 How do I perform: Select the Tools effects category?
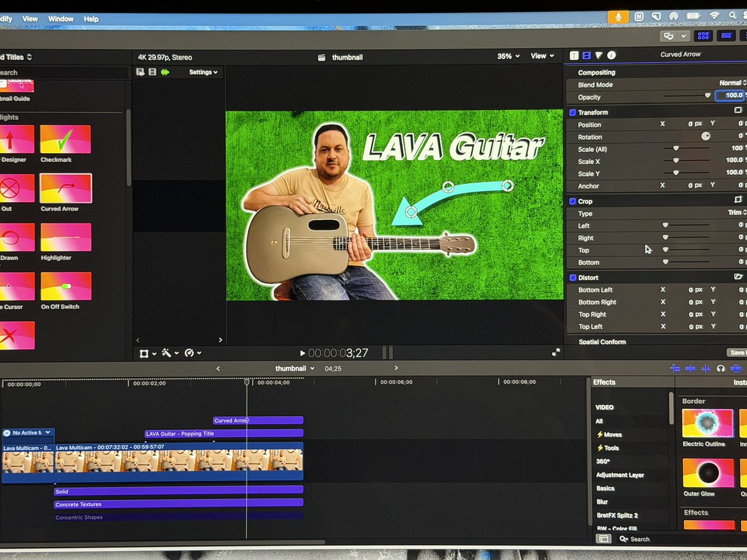(608, 448)
